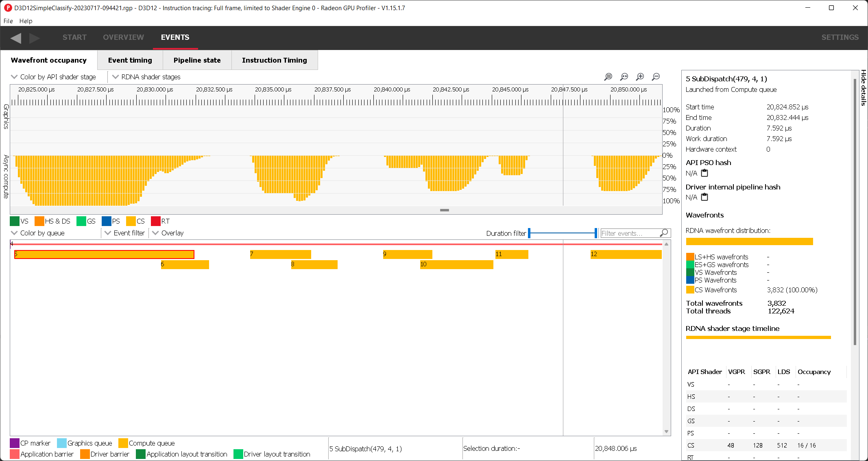Click the right handle of the Duration filter slider
868x461 pixels.
595,233
